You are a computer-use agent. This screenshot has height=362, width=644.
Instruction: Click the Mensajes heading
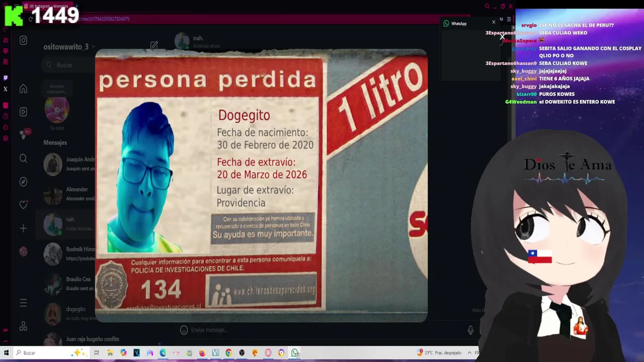[x=55, y=143]
